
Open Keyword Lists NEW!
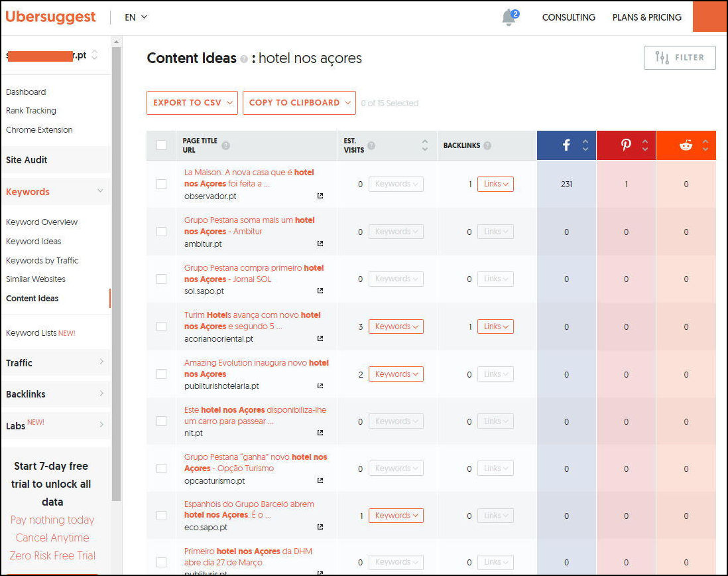click(x=41, y=333)
